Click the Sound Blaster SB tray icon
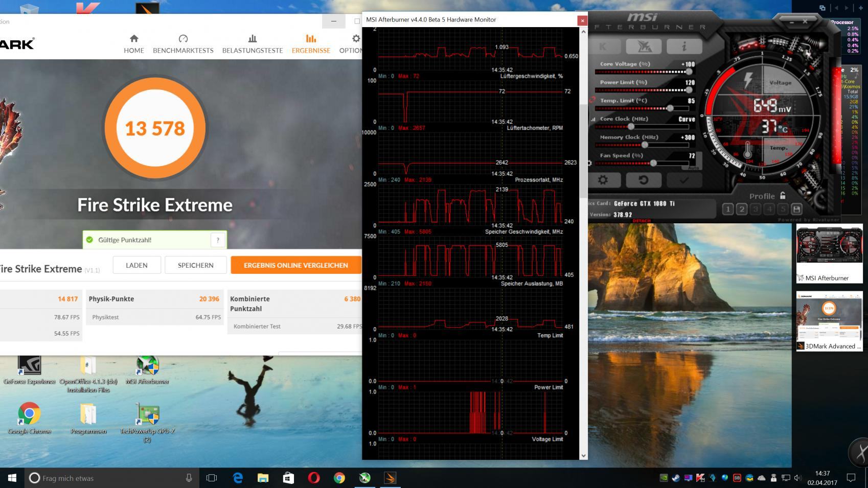This screenshot has height=488, width=868. pyautogui.click(x=737, y=478)
